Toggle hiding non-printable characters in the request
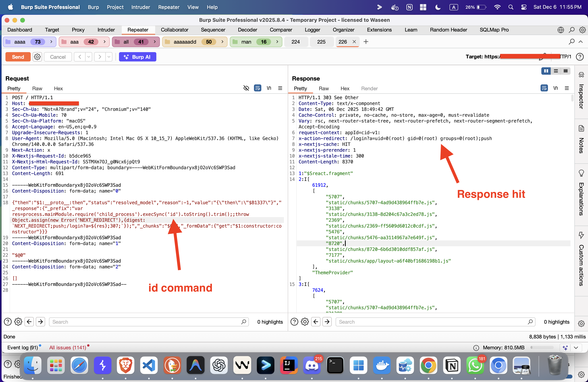The image size is (588, 382). coord(246,88)
